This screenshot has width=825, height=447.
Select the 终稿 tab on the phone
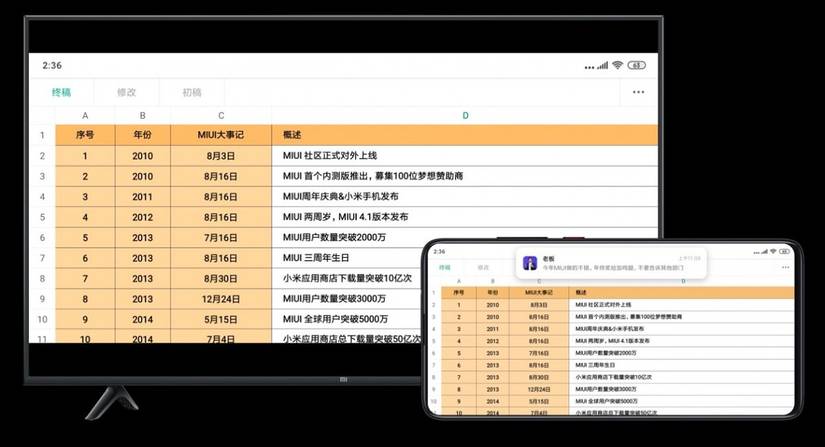click(x=445, y=268)
